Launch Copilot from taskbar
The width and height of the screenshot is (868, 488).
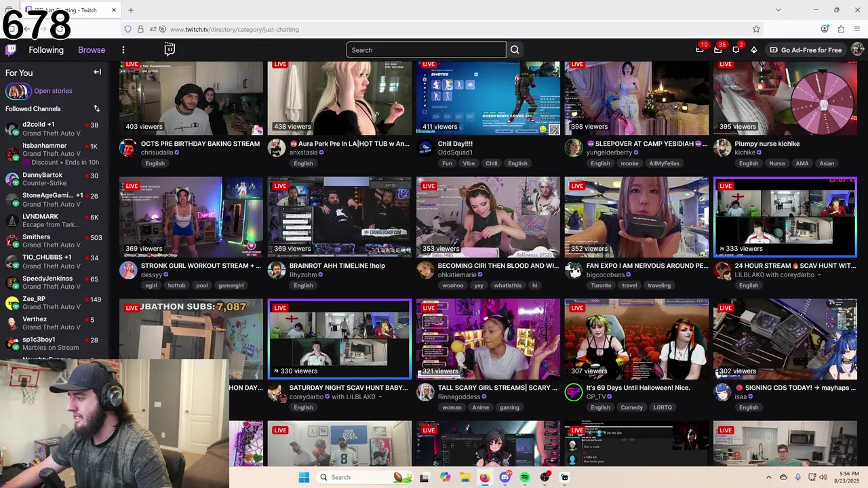click(x=445, y=477)
